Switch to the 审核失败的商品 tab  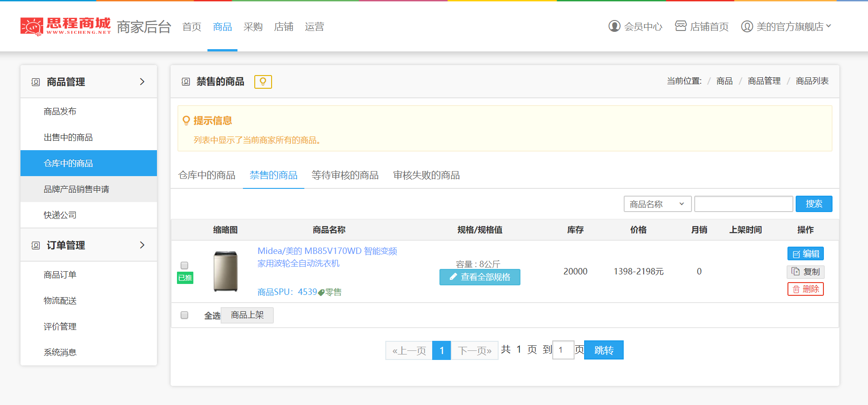[427, 175]
